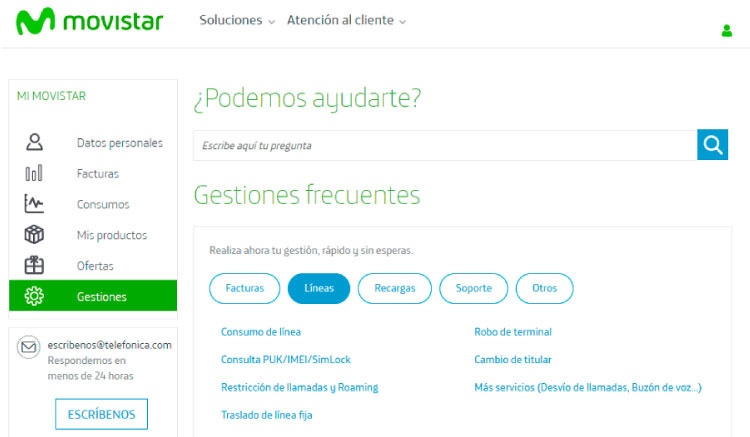This screenshot has width=750, height=437.
Task: Select Gestiones in sidebar menu
Action: [93, 296]
